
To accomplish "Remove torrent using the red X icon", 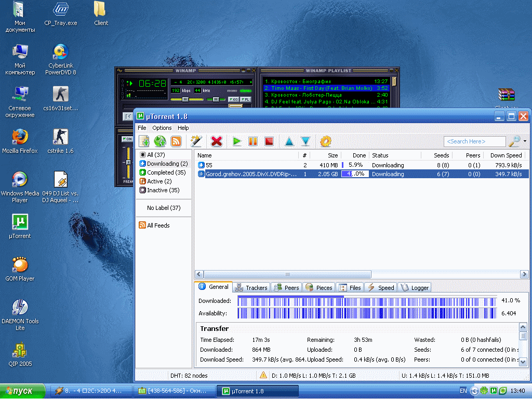I will pyautogui.click(x=217, y=141).
